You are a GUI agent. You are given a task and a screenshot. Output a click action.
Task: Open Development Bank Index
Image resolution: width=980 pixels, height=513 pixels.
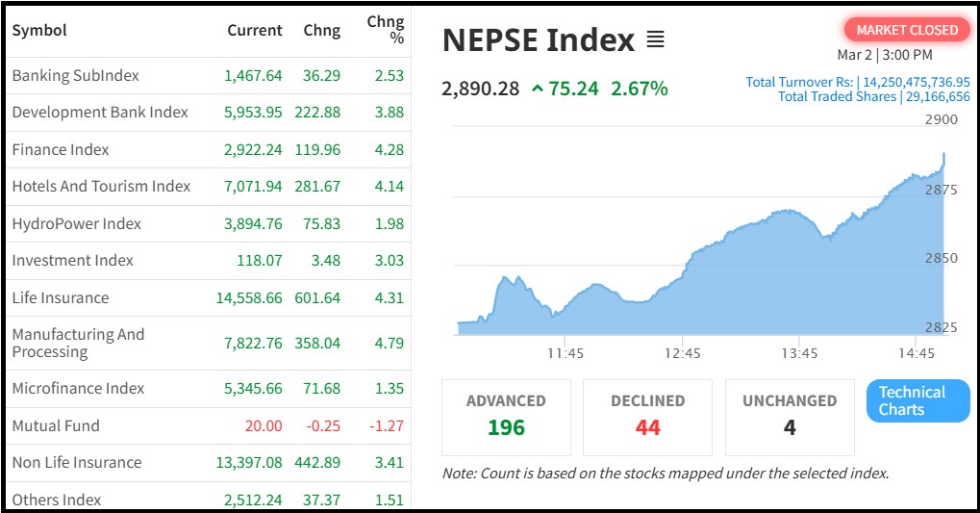point(100,112)
